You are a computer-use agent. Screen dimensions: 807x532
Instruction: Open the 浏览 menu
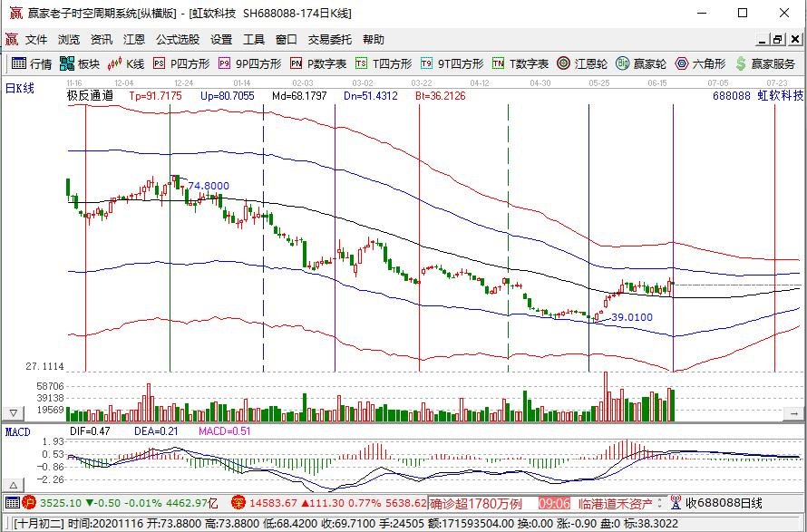[68, 40]
